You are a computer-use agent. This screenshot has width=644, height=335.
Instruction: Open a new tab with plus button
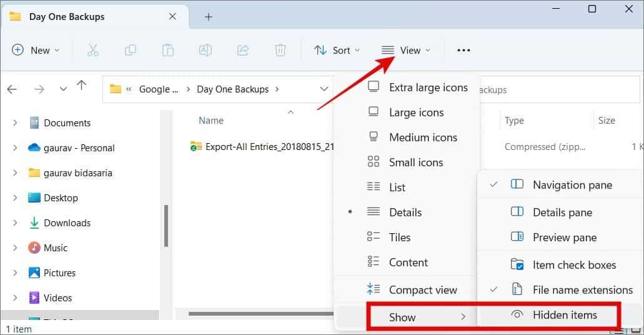(x=209, y=17)
